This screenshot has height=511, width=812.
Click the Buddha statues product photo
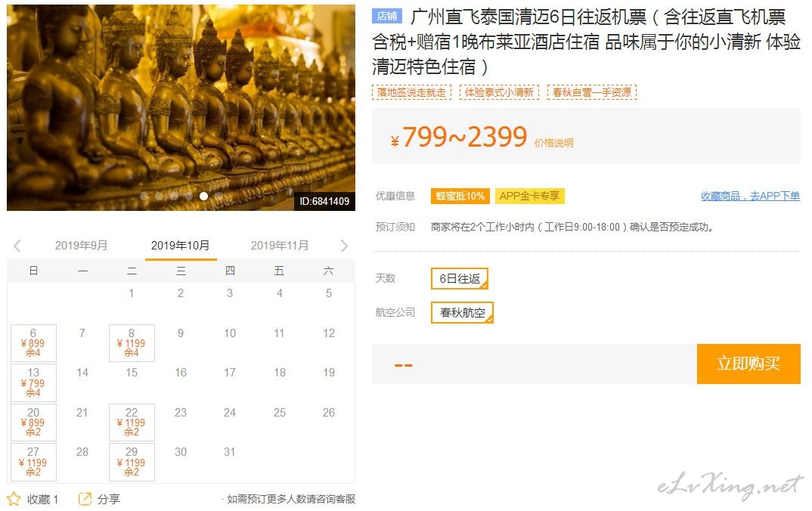pos(181,107)
